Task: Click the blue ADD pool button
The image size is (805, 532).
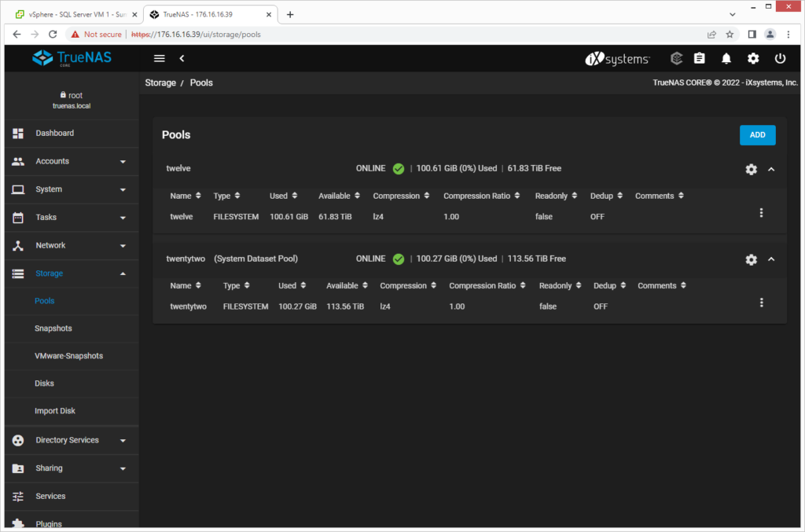Action: pyautogui.click(x=757, y=135)
